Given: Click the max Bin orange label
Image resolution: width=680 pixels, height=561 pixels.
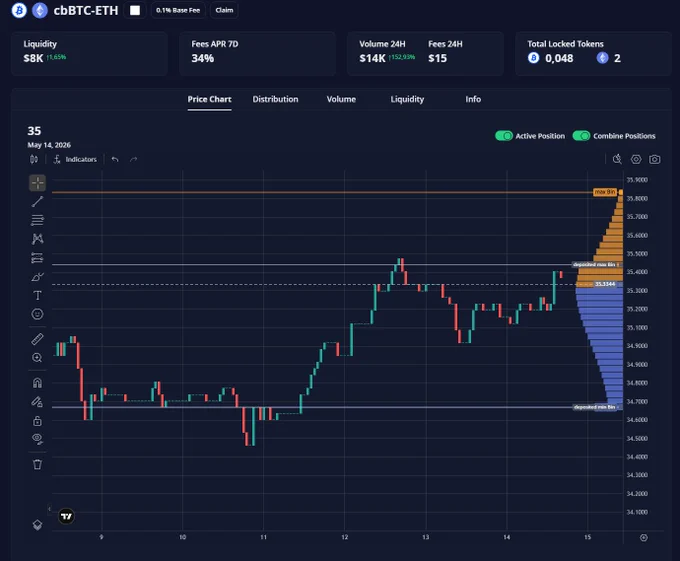Looking at the screenshot, I should click(605, 192).
